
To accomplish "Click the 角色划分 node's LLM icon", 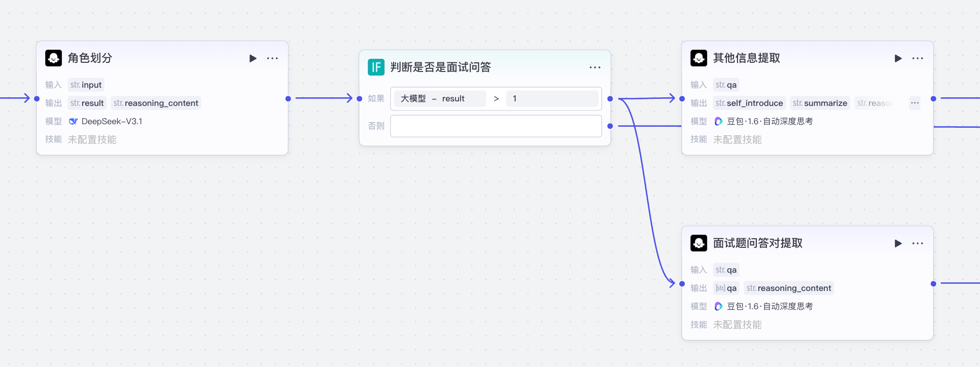I will [53, 58].
